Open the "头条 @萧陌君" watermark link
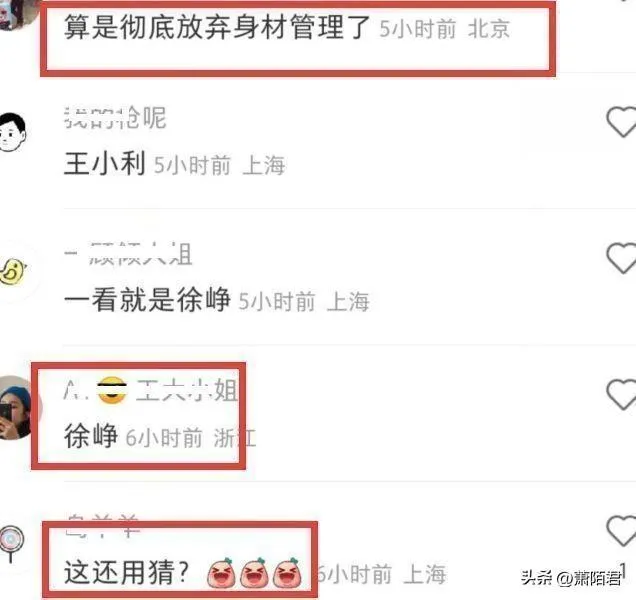The width and height of the screenshot is (636, 600). point(571,577)
